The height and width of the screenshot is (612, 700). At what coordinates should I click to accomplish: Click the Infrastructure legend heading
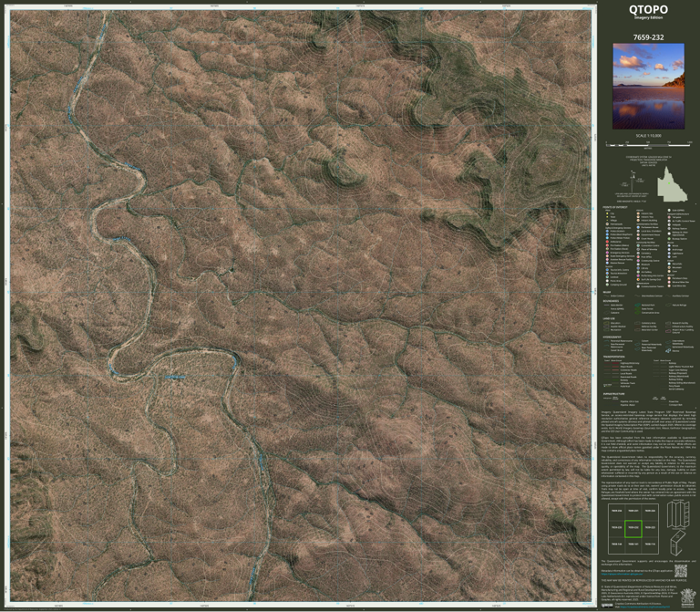coord(613,393)
